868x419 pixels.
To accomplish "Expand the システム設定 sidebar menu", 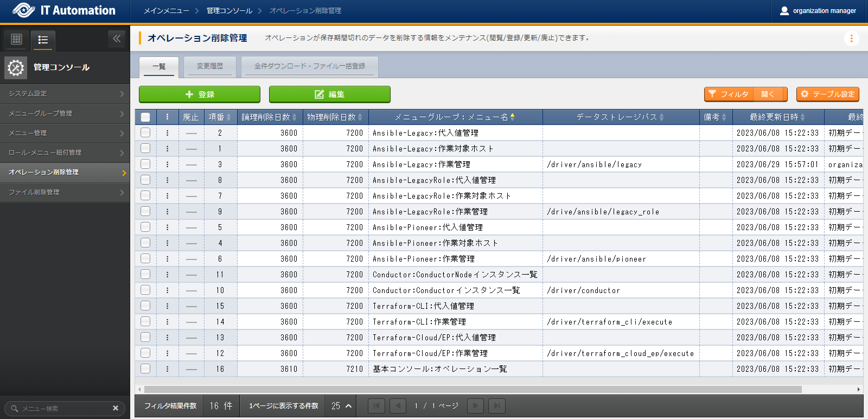I will 65,94.
